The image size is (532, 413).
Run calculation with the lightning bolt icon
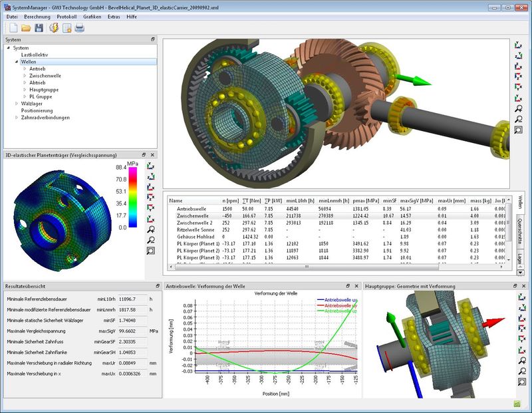pos(54,27)
